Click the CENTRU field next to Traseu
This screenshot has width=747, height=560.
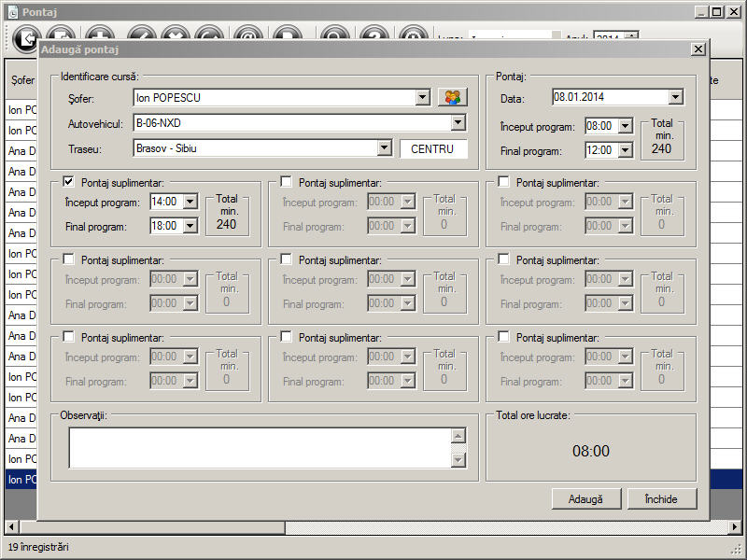tap(433, 149)
